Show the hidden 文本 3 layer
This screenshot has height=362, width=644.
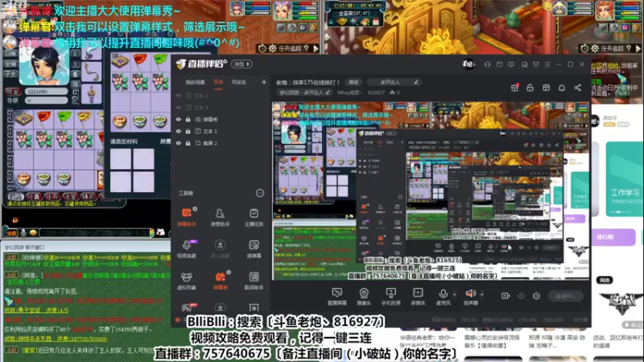click(179, 108)
